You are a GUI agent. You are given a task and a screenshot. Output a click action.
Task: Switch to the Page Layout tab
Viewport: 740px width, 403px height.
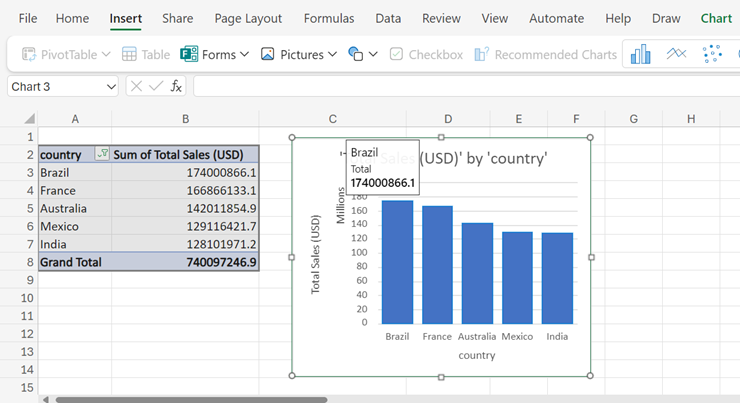click(248, 18)
